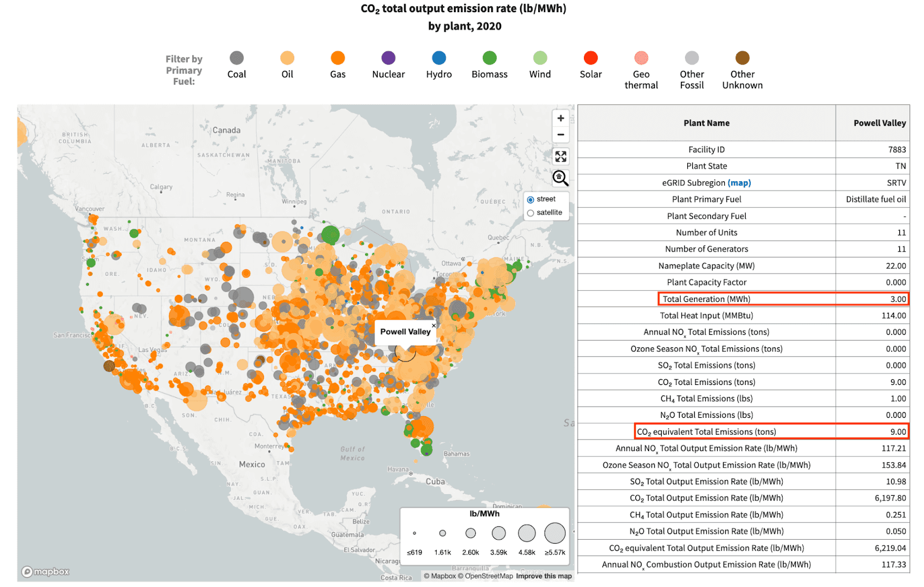Close the Powell Valley popup

pyautogui.click(x=433, y=324)
